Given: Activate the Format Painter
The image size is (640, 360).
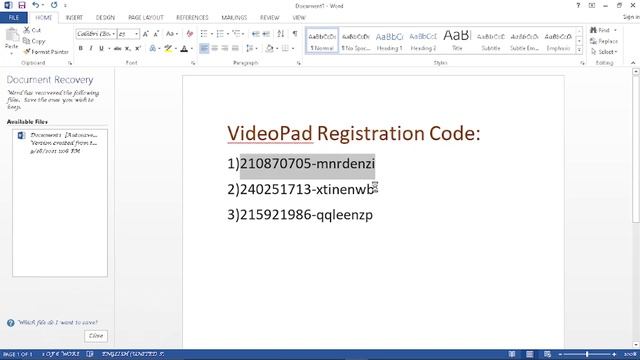Looking at the screenshot, I should coord(46,52).
